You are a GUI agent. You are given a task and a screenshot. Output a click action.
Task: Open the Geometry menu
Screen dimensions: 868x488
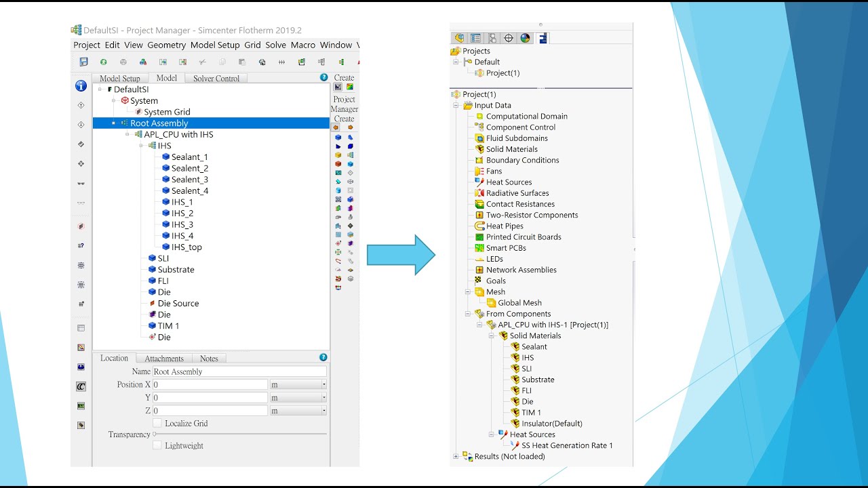click(x=166, y=45)
